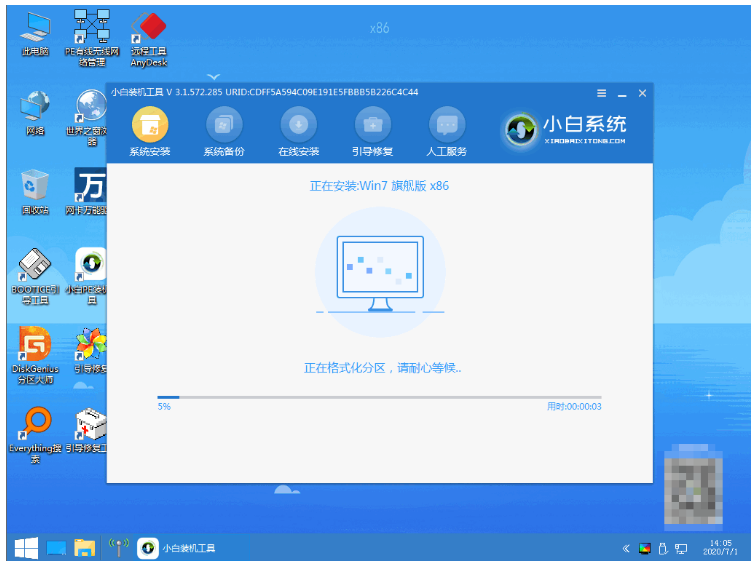Click the Windows Start button

click(26, 549)
